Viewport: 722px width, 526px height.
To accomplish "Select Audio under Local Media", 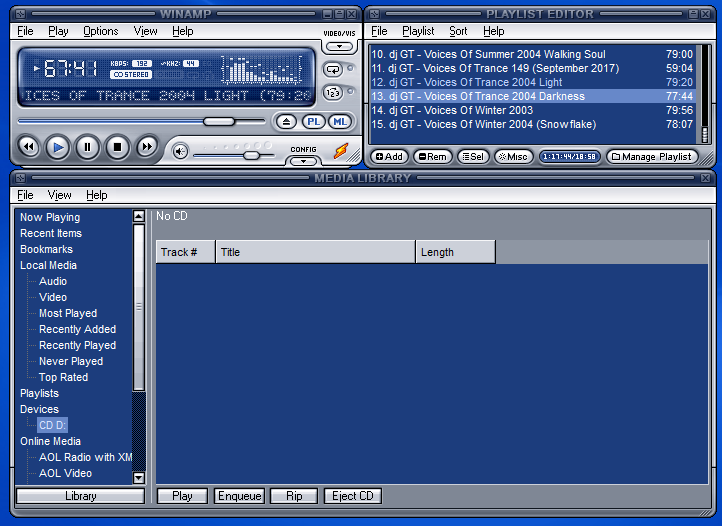I will (53, 281).
